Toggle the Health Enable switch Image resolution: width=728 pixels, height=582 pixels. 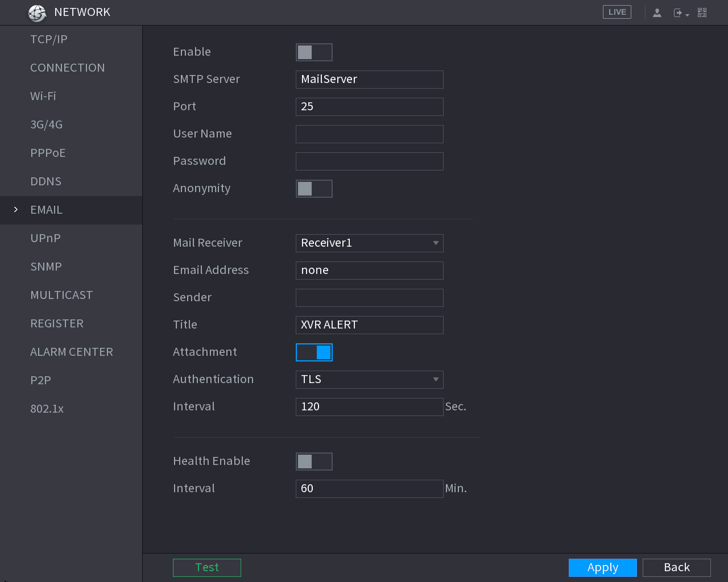(x=314, y=462)
